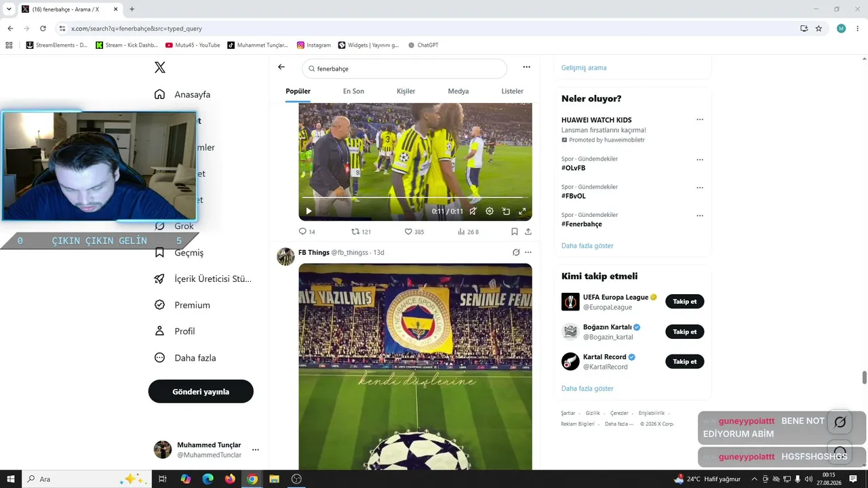Expand Daha fazla in the sidebar

[186, 358]
